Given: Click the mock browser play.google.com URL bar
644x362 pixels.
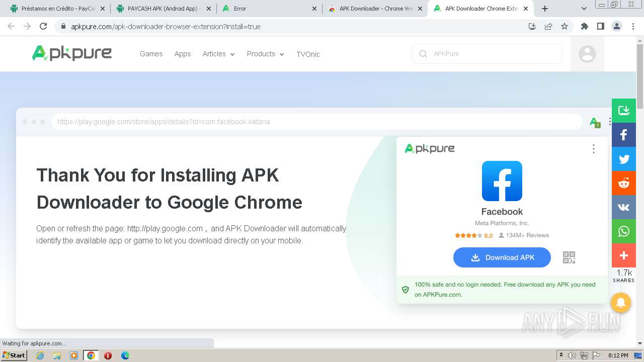Looking at the screenshot, I should point(317,122).
